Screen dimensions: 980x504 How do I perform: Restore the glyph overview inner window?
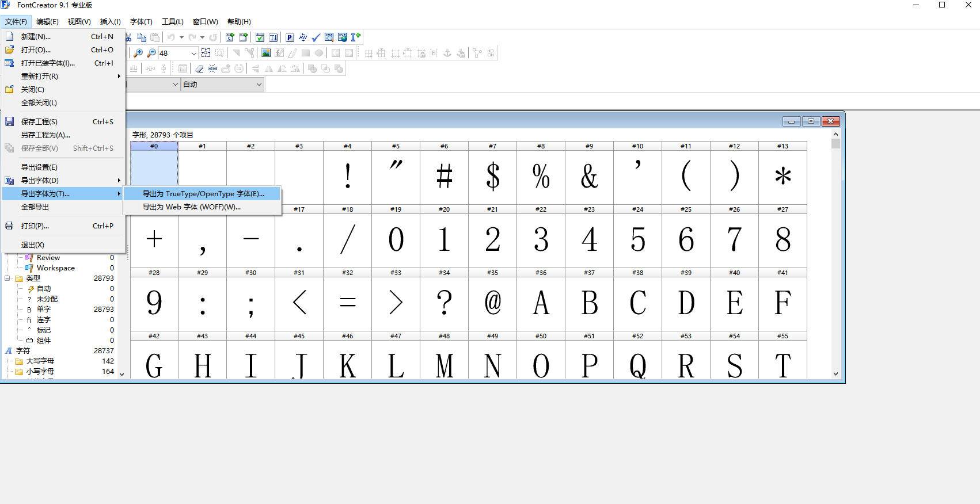(x=811, y=121)
